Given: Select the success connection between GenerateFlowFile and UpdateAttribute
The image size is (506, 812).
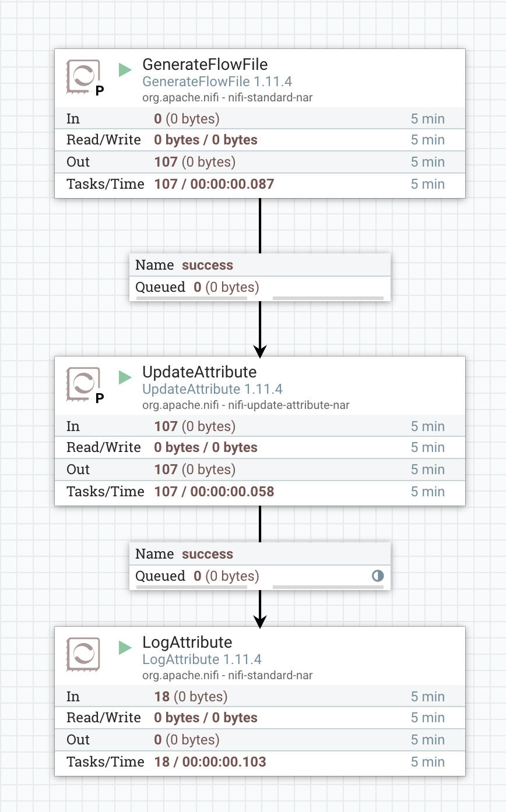Looking at the screenshot, I should coord(260,277).
